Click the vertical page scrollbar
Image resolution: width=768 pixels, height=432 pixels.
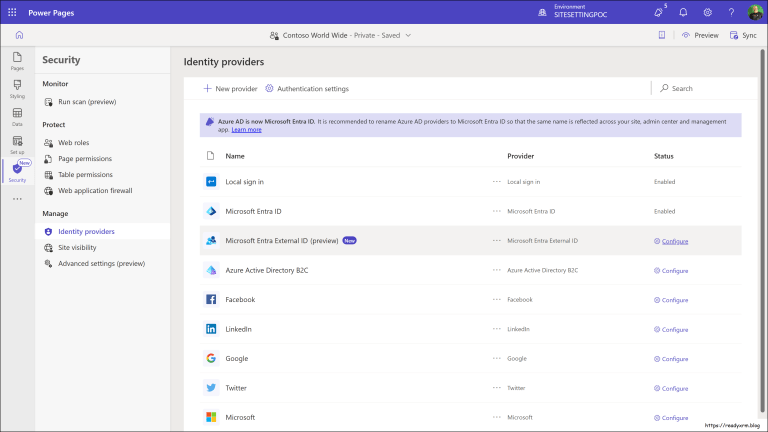tap(763, 230)
